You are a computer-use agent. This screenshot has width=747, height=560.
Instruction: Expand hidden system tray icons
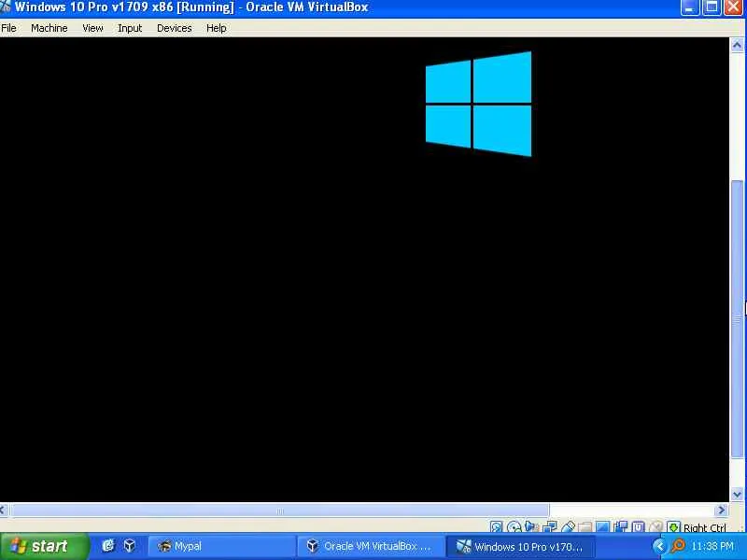pos(659,546)
